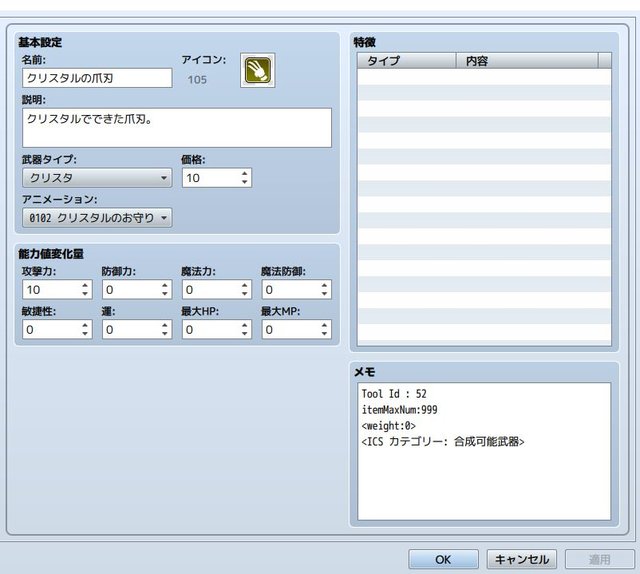Viewport: 640px width, 574px height.
Task: Decrease 魔法防御 value with down arrow
Action: tap(324, 294)
